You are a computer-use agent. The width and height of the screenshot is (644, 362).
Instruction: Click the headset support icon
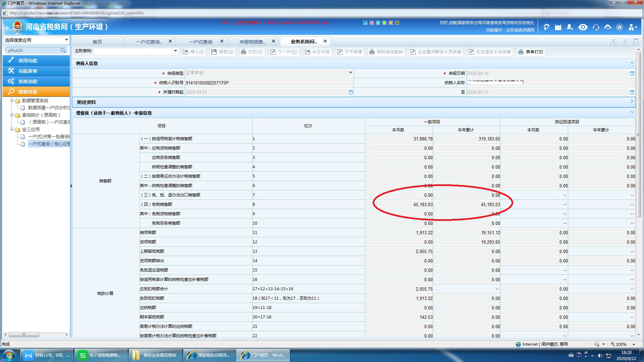tap(596, 27)
